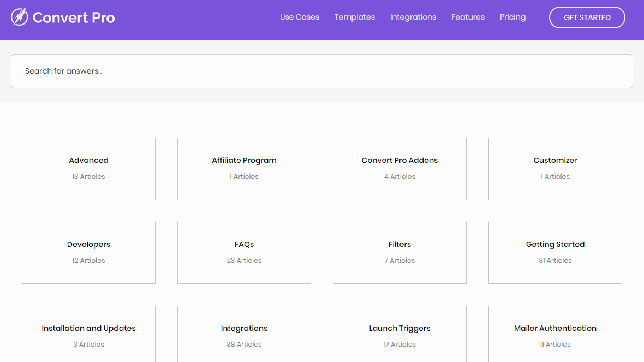Click the '13 Articles' count text
This screenshot has width=644, height=362.
[88, 177]
